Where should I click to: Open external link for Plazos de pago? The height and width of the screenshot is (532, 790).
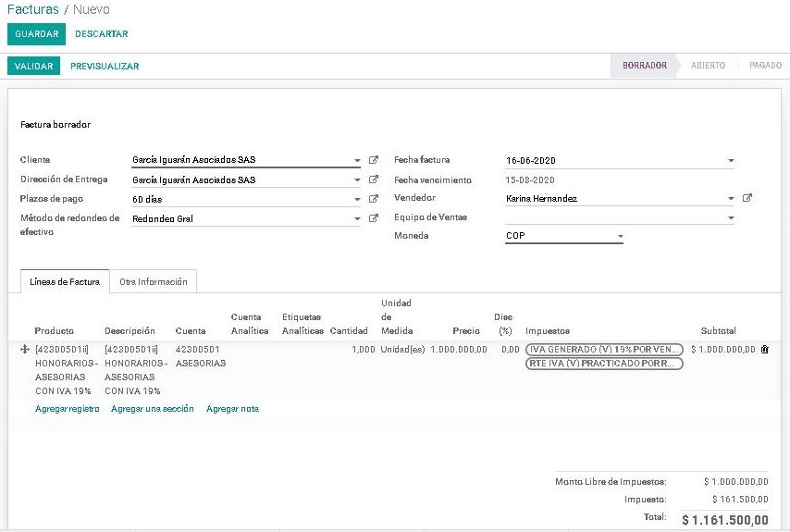(374, 199)
